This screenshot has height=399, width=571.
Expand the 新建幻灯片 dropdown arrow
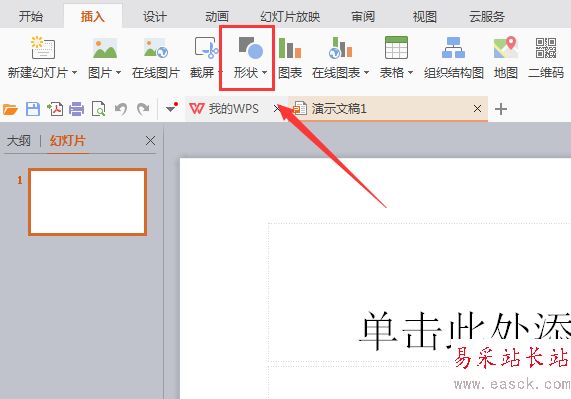[x=74, y=73]
